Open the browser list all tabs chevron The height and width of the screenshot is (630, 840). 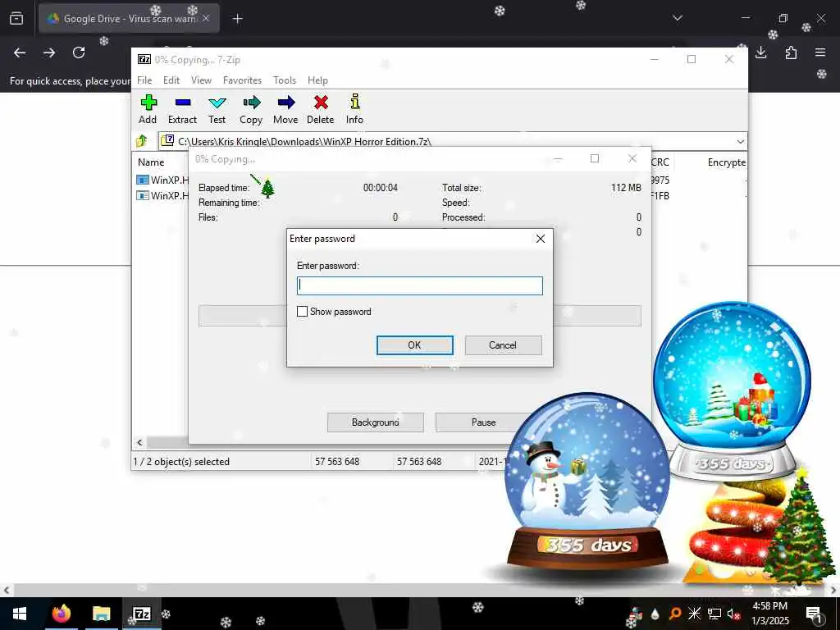[x=678, y=18]
